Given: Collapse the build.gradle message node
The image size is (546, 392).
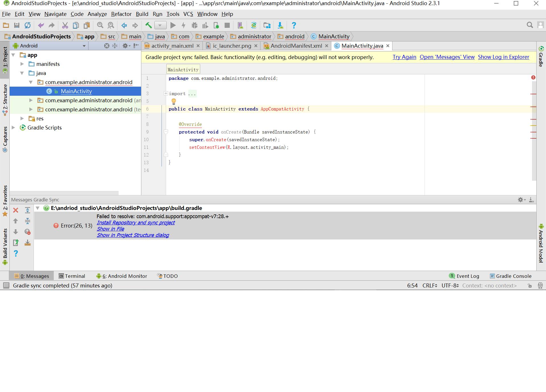Looking at the screenshot, I should point(38,208).
